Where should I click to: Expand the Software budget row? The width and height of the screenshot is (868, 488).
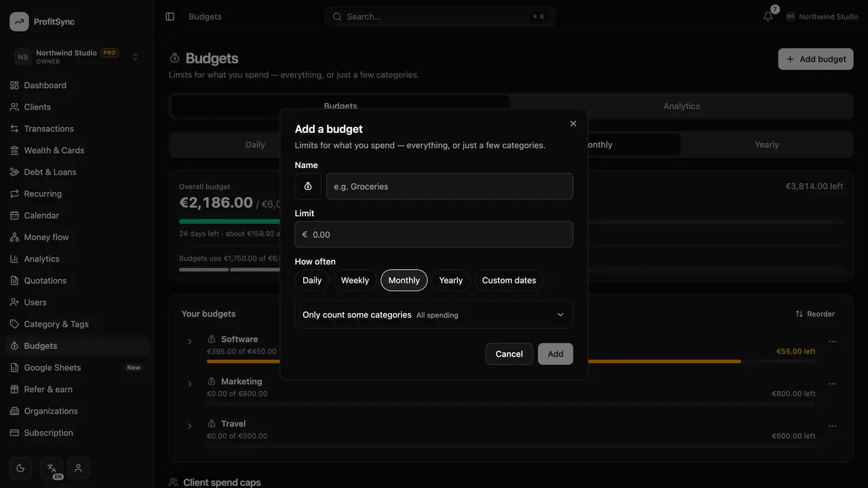pos(190,342)
